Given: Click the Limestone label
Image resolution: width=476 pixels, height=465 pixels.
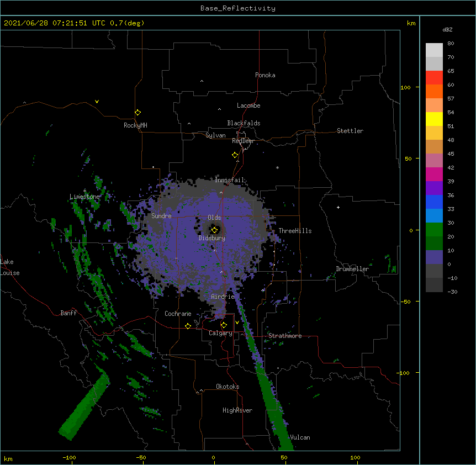Looking at the screenshot, I should (x=84, y=197).
